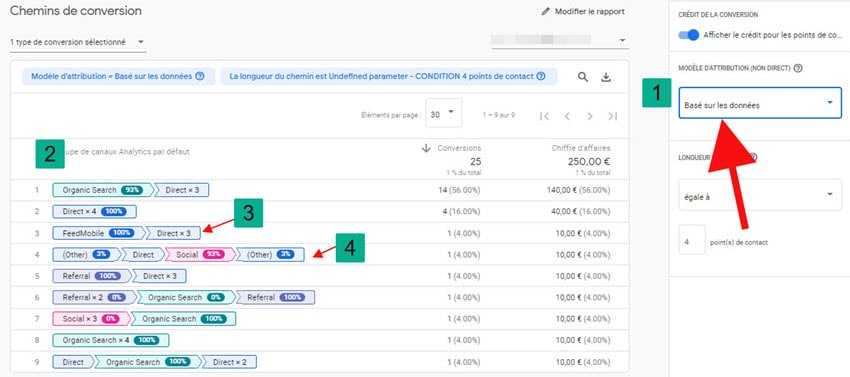Click the help icon on path length chip
Viewport: 850px width, 377px height.
coord(540,76)
